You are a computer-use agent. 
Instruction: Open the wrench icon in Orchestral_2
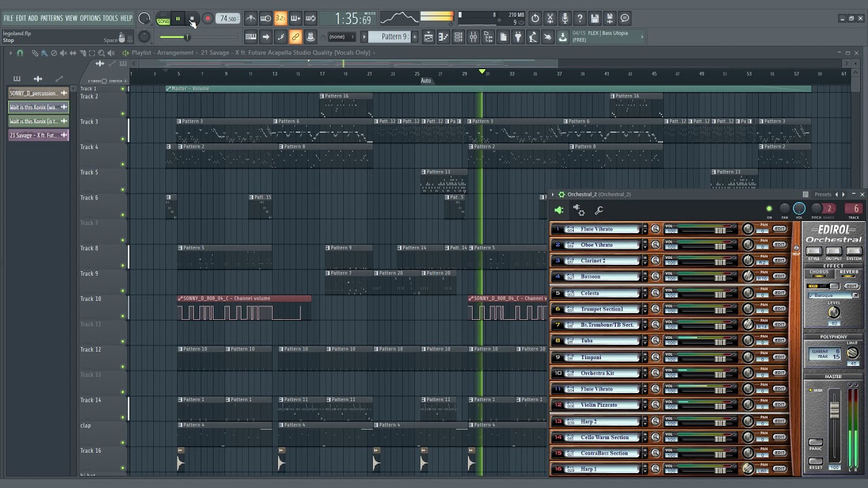(599, 210)
